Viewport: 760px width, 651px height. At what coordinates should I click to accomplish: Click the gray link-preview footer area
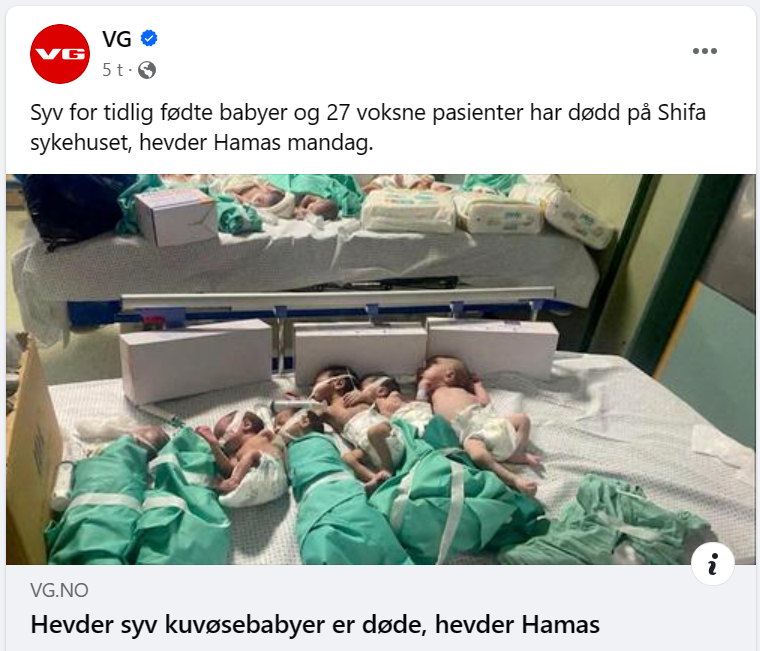[x=380, y=608]
